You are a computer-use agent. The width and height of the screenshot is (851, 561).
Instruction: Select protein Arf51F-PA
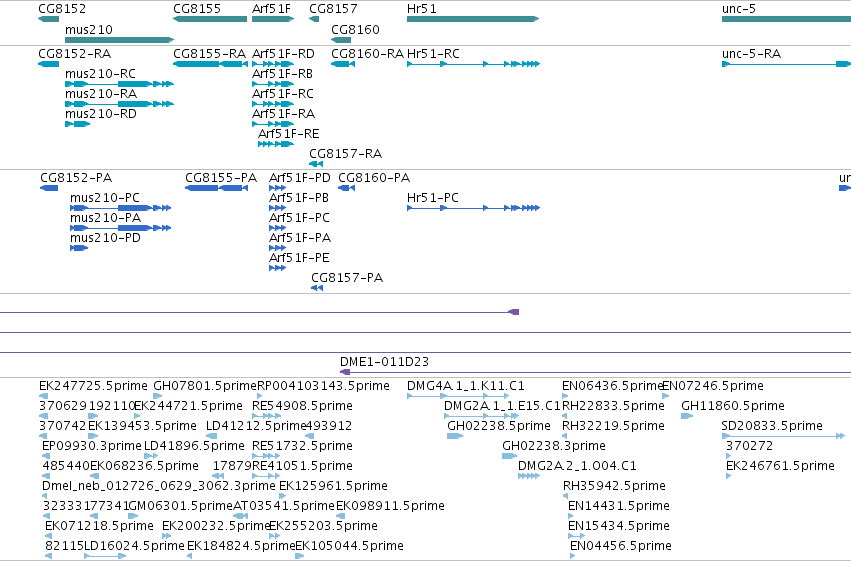pyautogui.click(x=300, y=238)
